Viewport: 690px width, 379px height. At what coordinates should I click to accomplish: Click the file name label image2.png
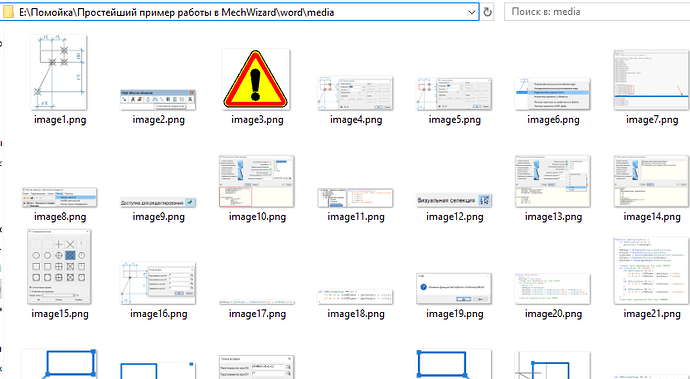158,120
